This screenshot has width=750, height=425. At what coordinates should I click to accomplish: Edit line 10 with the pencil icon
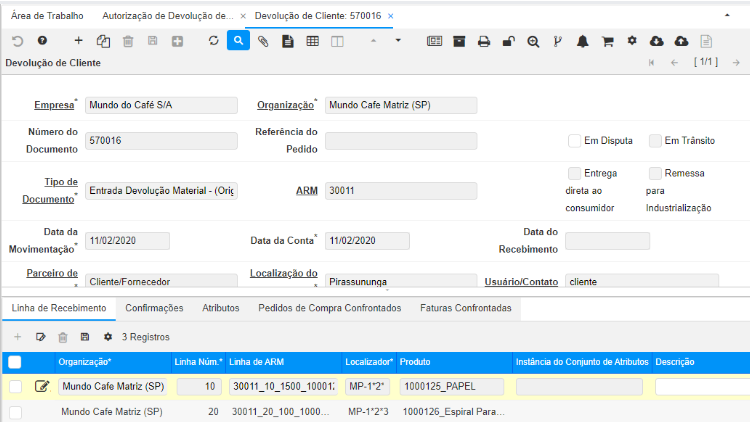(42, 386)
